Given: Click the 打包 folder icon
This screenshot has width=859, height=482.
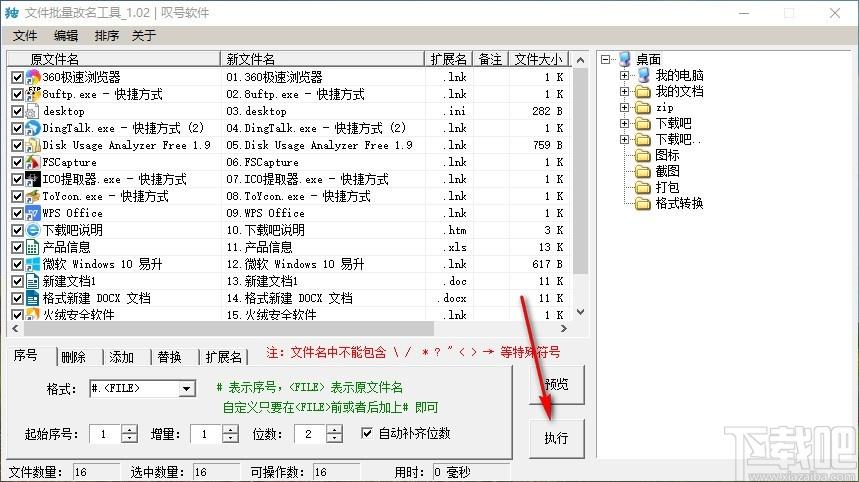Looking at the screenshot, I should pos(643,187).
